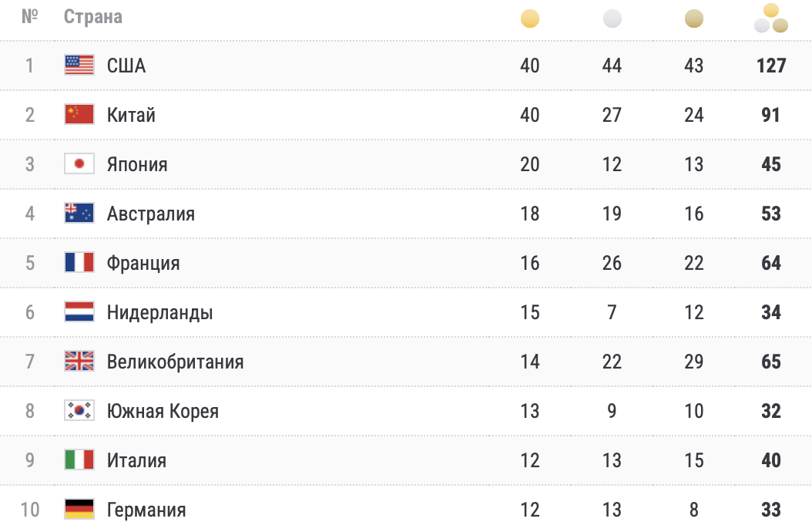
Task: Click the Germany flag icon
Action: click(x=79, y=510)
